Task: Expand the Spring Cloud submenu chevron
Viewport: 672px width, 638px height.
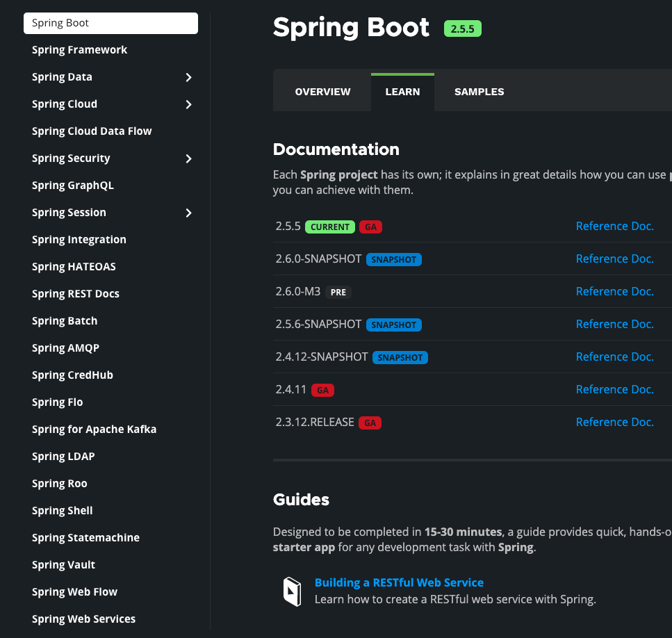Action: pos(188,104)
